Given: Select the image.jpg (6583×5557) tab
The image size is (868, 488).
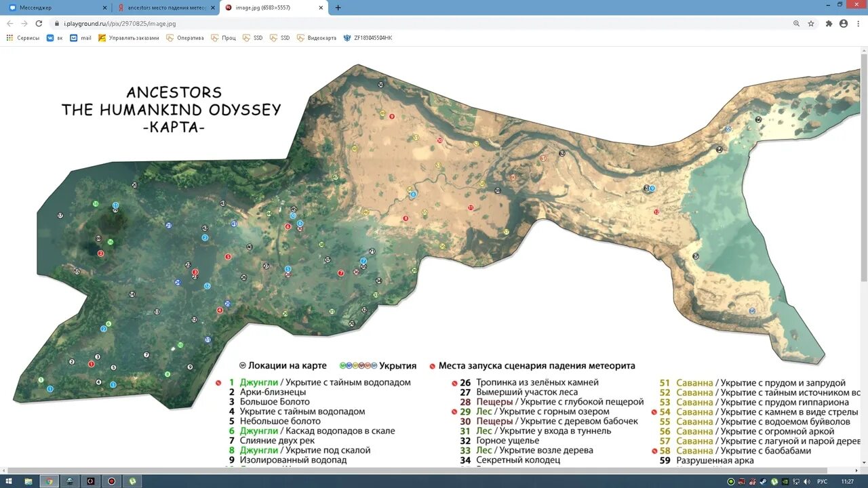Looking at the screenshot, I should point(274,7).
